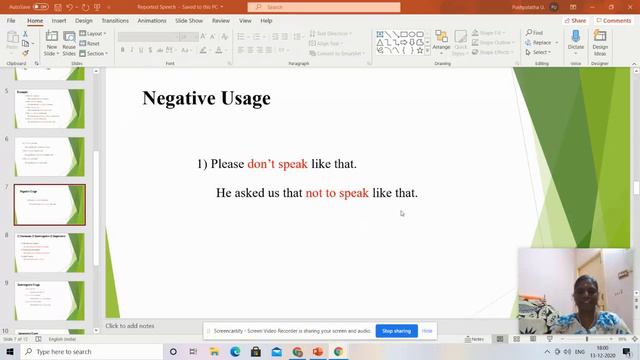Open the File menu

click(11, 20)
